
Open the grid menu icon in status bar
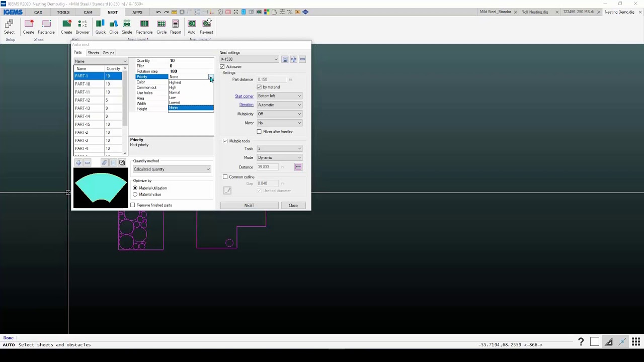[x=636, y=342]
